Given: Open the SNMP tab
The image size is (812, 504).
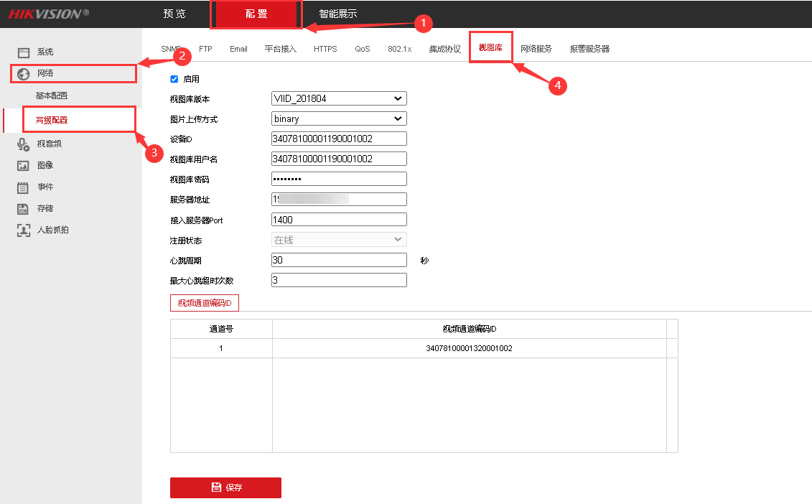Looking at the screenshot, I should click(171, 48).
